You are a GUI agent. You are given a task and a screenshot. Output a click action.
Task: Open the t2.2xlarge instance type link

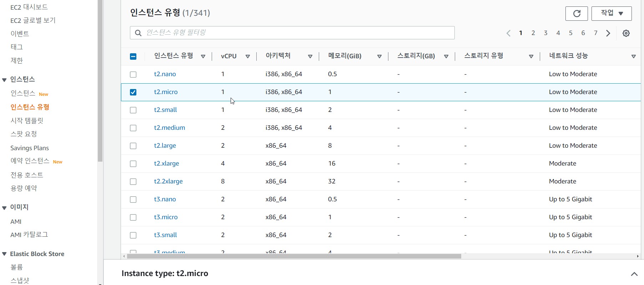168,181
